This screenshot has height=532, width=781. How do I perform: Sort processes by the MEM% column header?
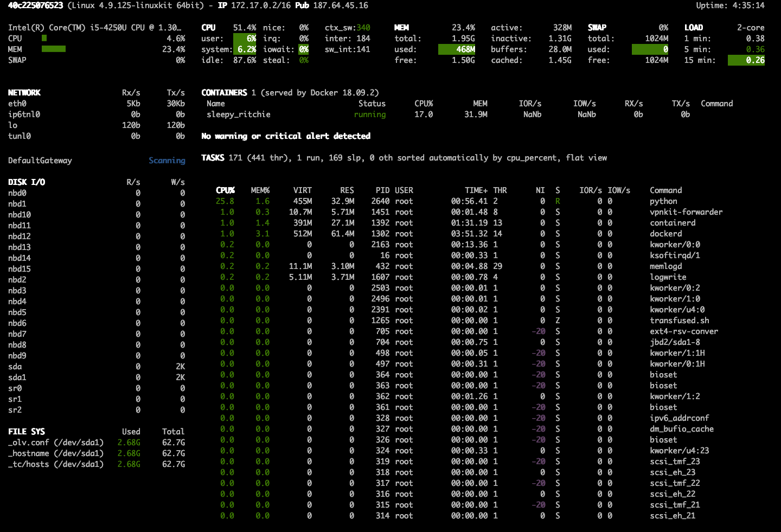260,190
